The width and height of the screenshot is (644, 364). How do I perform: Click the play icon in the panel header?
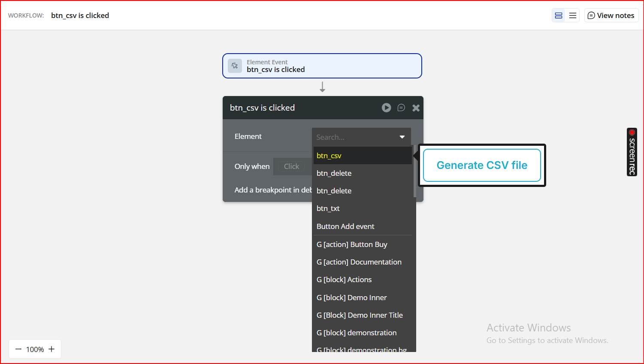click(387, 108)
